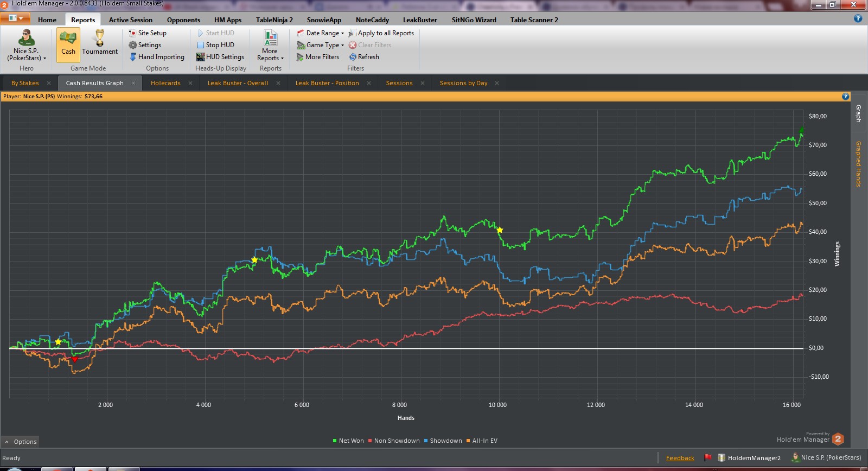868x471 pixels.
Task: Close the Sessions by Day tab
Action: point(497,83)
